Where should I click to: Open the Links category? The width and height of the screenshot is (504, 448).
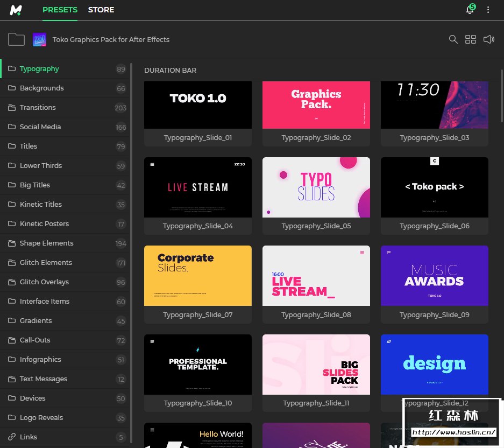tap(65, 437)
